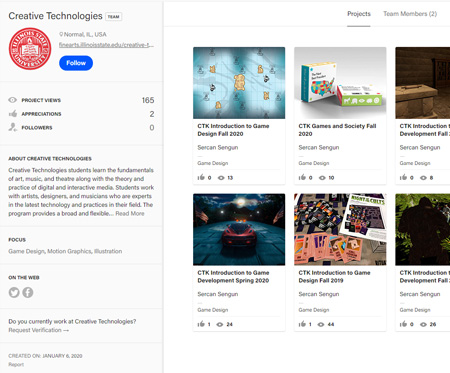Open CTK Introduction to Game Design Fall 2020 title
450x373 pixels.
233,130
